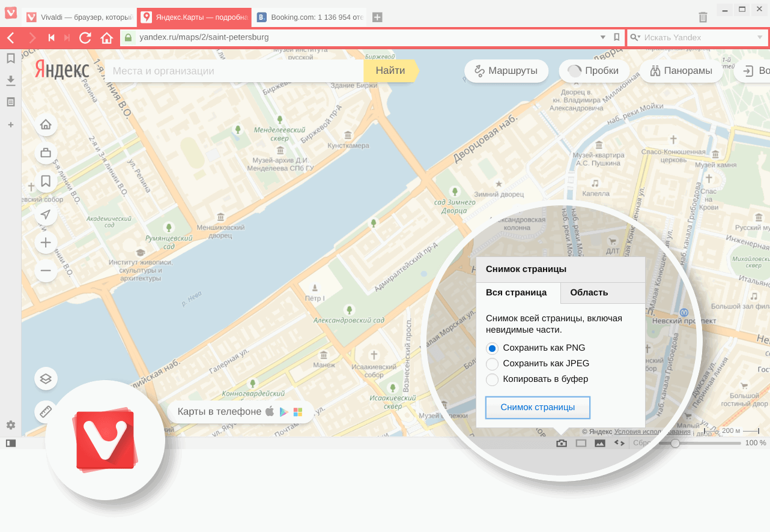Click the Яндекс logo
The height and width of the screenshot is (532, 770).
click(x=61, y=70)
